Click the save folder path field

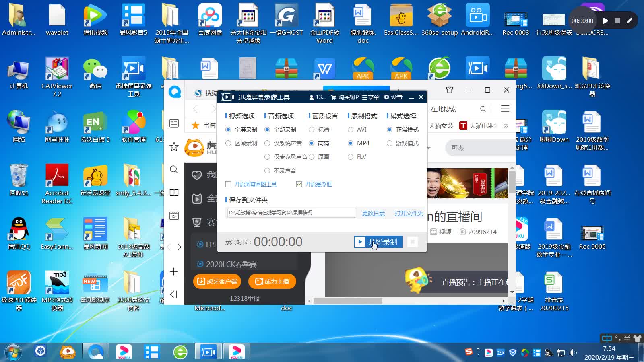291,213
